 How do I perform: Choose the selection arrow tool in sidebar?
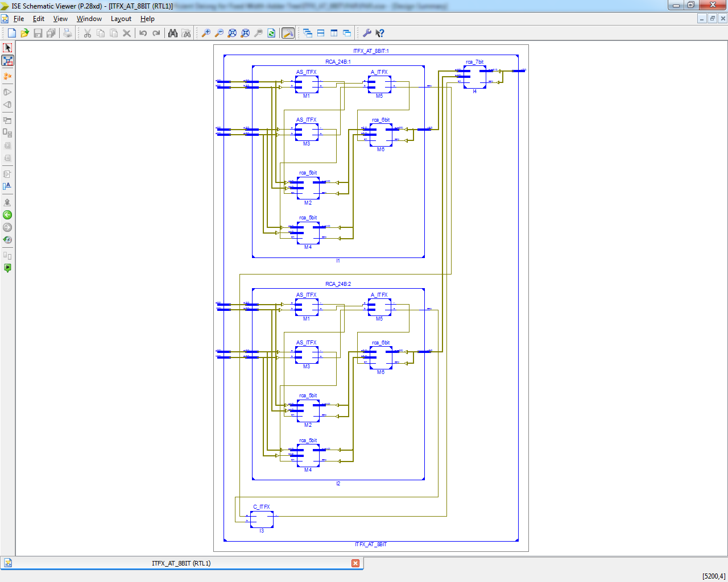point(7,48)
